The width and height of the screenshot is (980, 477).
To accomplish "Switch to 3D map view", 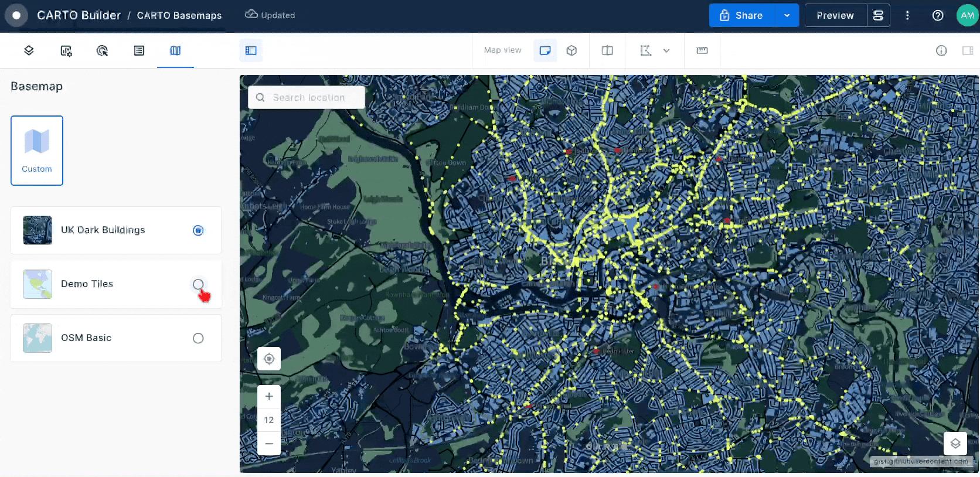I will point(571,50).
